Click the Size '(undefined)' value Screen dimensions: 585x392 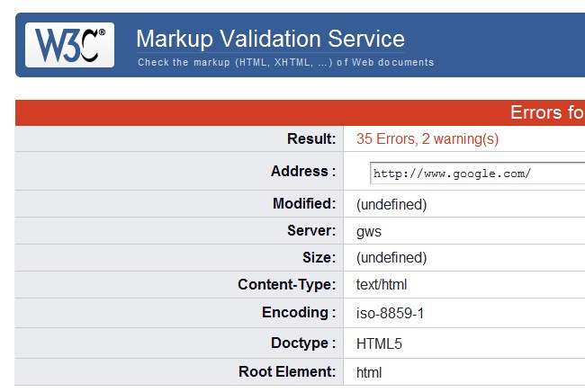click(x=391, y=258)
